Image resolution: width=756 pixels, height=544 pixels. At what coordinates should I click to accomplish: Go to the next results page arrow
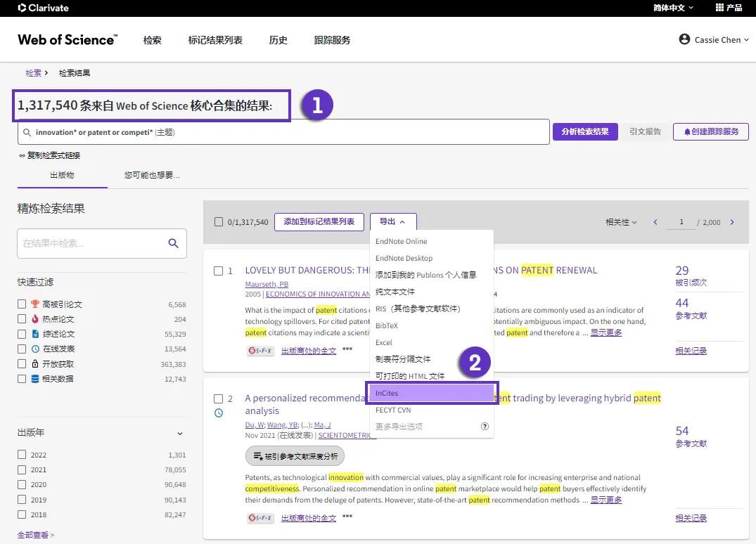(732, 221)
